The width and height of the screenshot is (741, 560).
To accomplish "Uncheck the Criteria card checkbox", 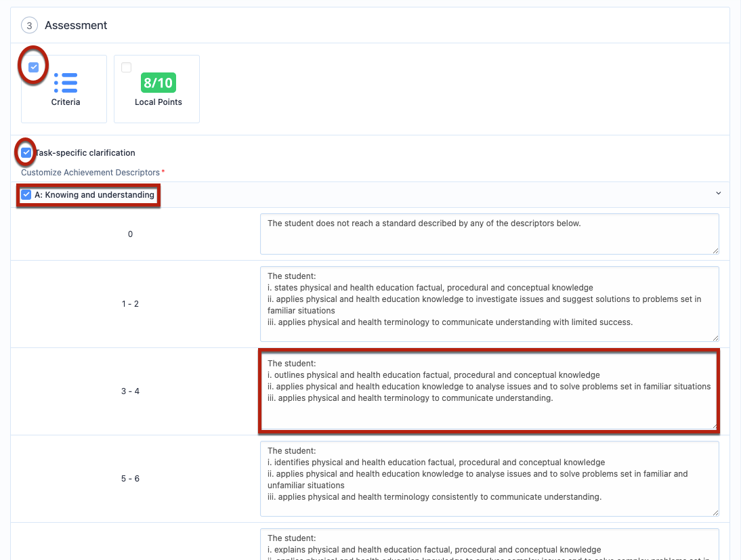I will (x=33, y=67).
